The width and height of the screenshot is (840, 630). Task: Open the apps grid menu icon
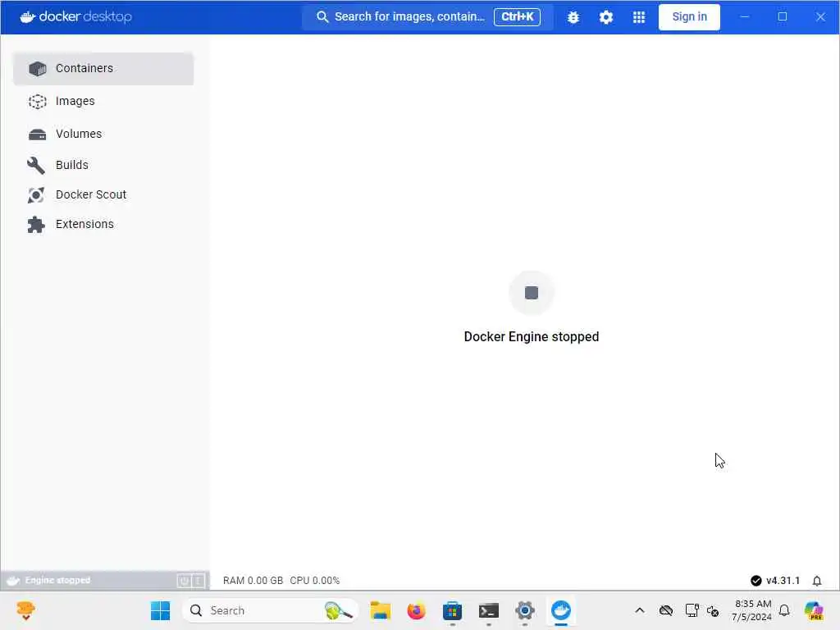point(638,17)
